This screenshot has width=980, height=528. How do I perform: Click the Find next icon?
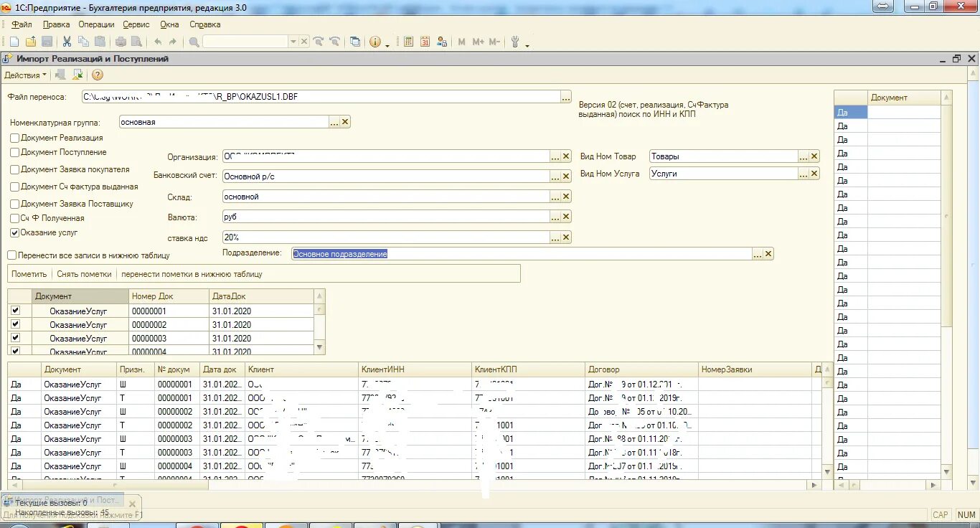[319, 42]
